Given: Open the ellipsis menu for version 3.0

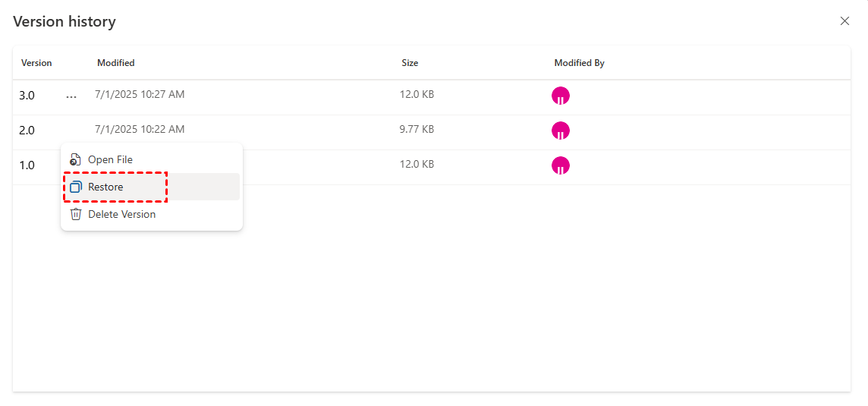Looking at the screenshot, I should tap(71, 96).
